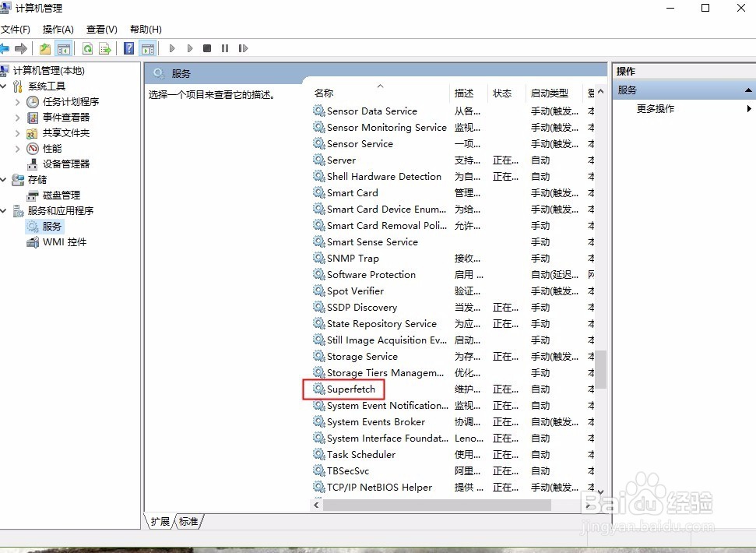Click the Stop Service square icon
Screen dimensions: 756x553
click(206, 48)
